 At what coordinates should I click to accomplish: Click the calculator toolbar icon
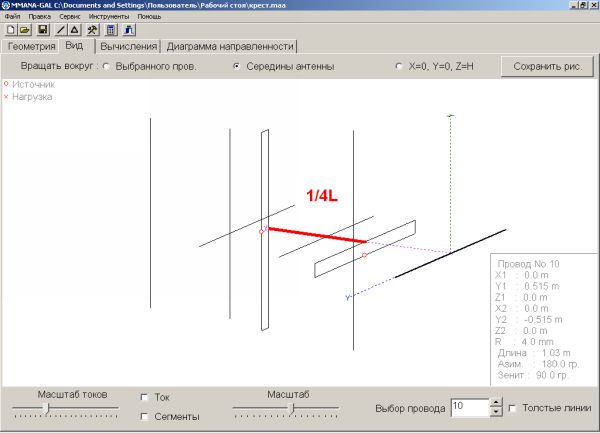coord(111,30)
